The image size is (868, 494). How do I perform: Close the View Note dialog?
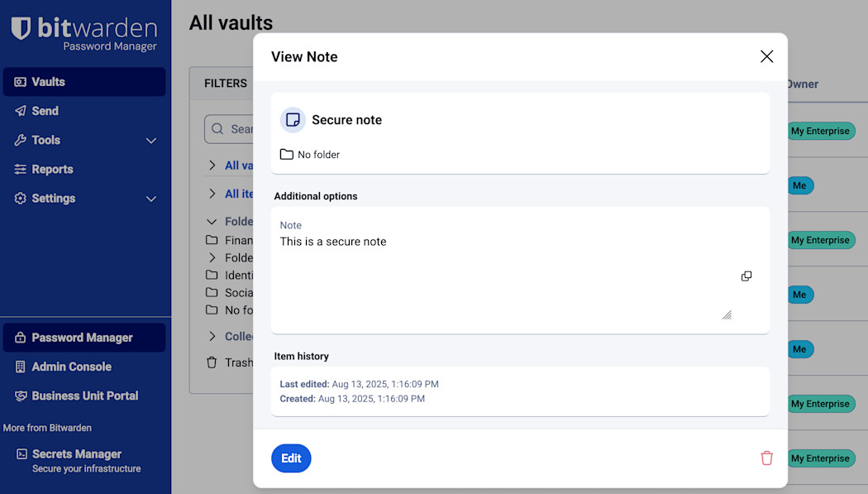click(x=766, y=56)
